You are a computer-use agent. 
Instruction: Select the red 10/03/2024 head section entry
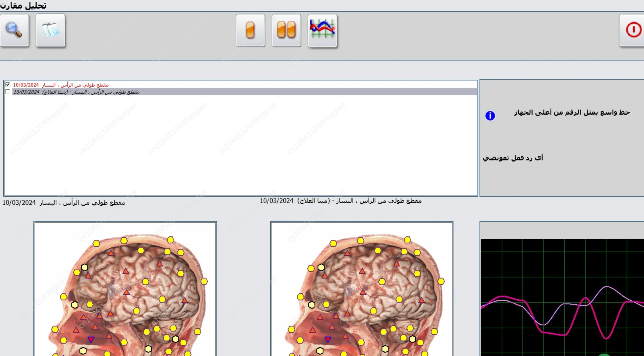[61, 85]
